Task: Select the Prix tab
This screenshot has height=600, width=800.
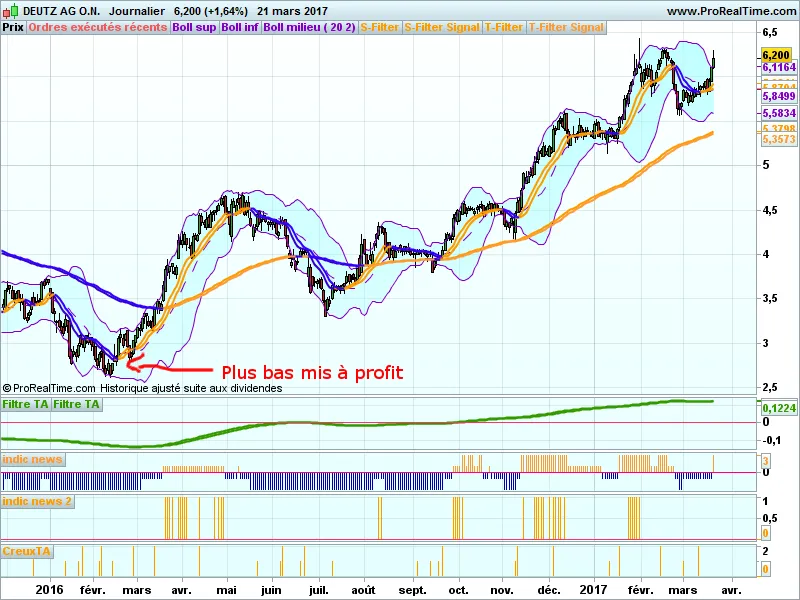Action: coord(13,27)
